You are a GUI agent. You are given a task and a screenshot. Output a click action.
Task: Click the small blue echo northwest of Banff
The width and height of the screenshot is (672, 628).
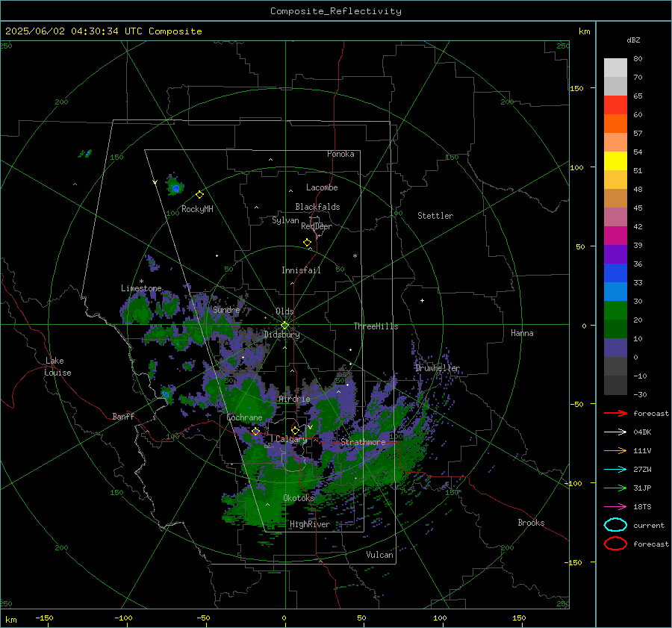(x=165, y=393)
